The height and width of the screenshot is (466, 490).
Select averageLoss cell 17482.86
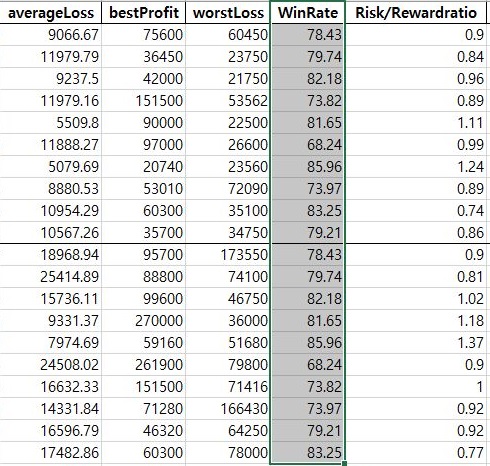[x=51, y=453]
